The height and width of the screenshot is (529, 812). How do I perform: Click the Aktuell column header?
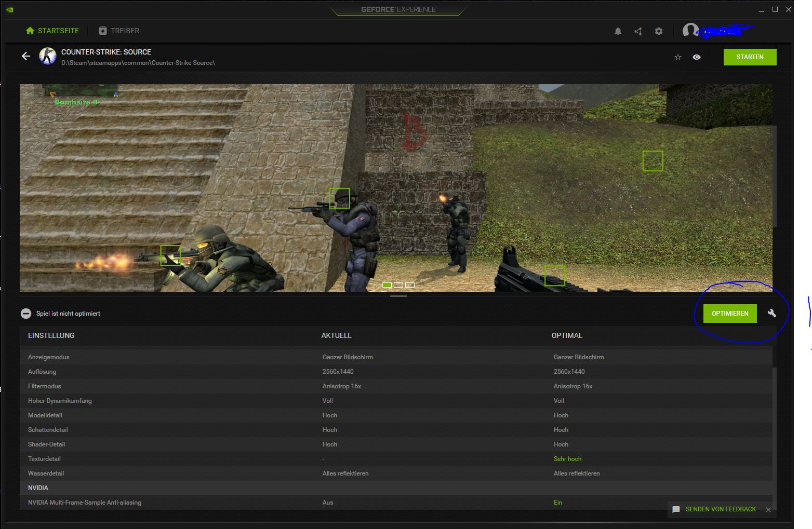(337, 335)
